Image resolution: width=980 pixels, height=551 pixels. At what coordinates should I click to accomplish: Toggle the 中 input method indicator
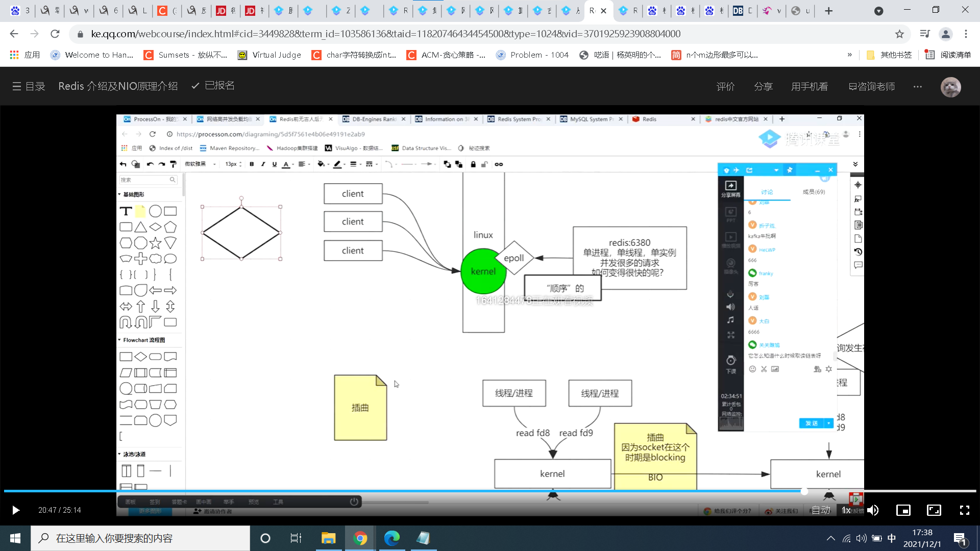[x=892, y=538]
